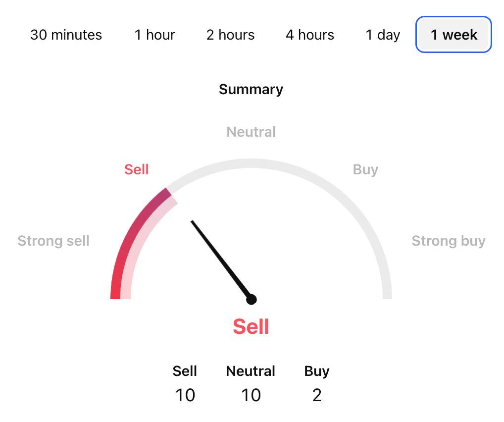Click the black gauge needle
Screen dimensions: 504x422
pos(220,259)
